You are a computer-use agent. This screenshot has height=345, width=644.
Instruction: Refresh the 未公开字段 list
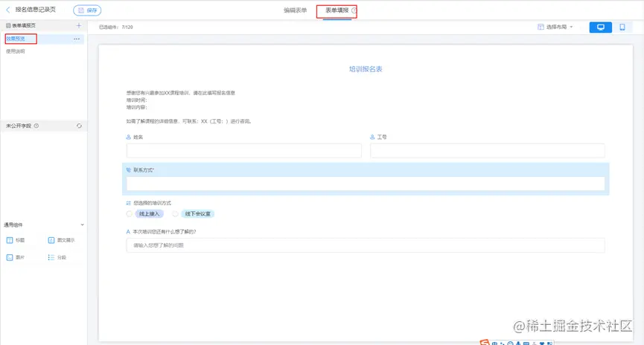click(x=79, y=126)
